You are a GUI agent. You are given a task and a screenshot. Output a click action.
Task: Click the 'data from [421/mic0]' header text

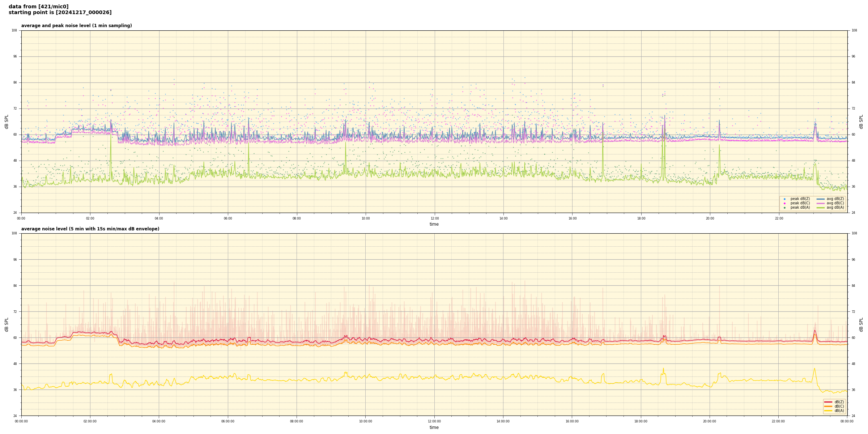(x=38, y=7)
